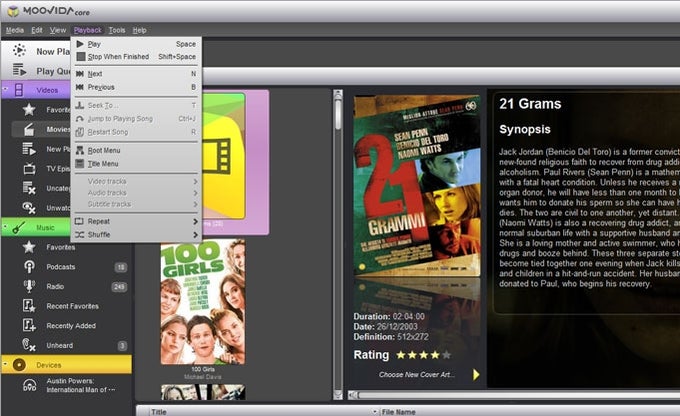Open the Help menu
This screenshot has height=416, width=680.
[x=139, y=30]
